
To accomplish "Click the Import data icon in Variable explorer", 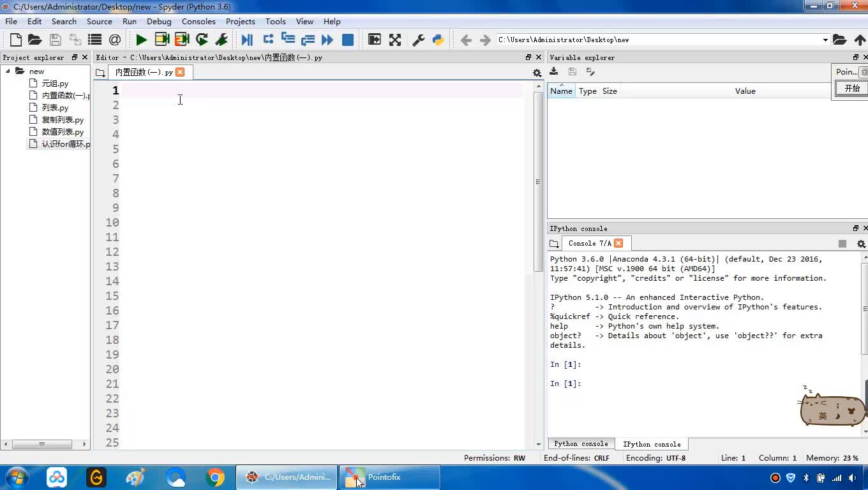I will [x=554, y=71].
